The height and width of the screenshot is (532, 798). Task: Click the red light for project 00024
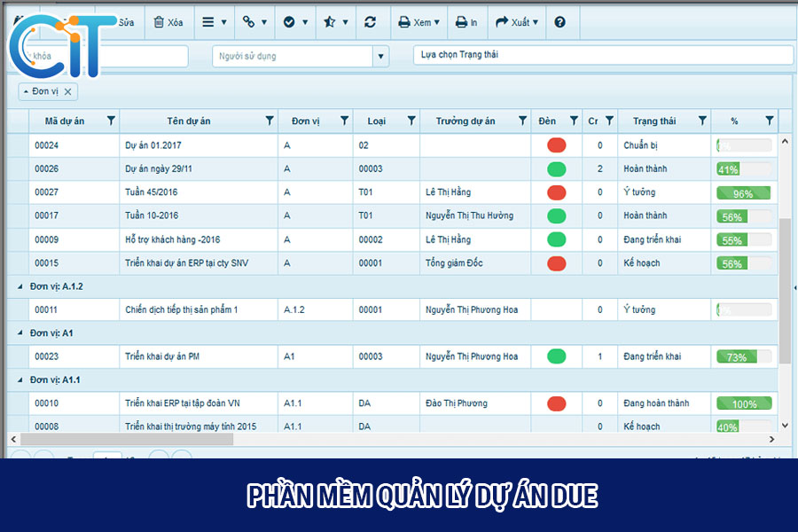pos(556,145)
